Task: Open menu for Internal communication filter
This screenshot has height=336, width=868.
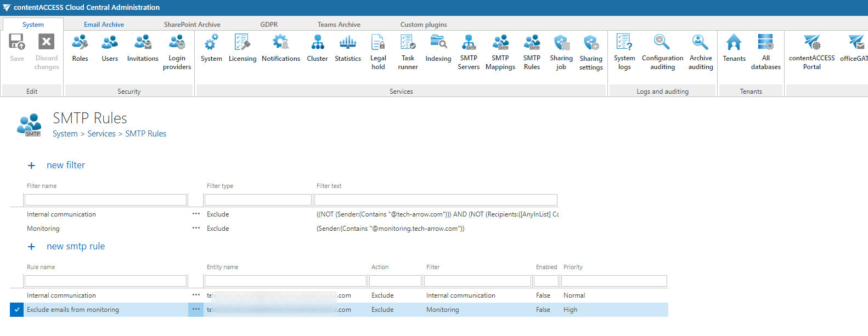Action: pyautogui.click(x=196, y=214)
